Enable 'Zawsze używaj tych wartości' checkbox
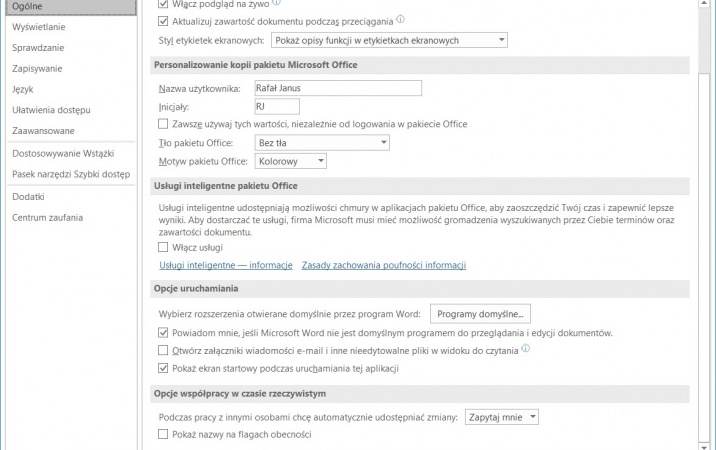The image size is (716, 450). (163, 124)
